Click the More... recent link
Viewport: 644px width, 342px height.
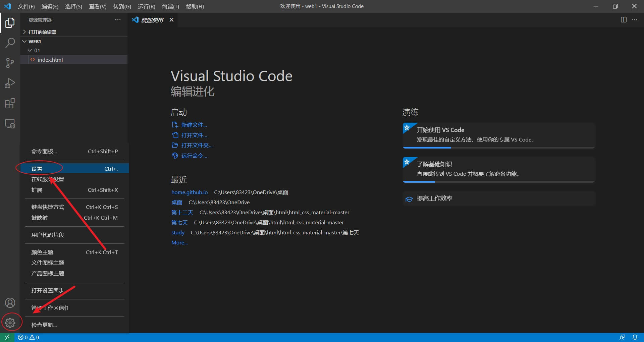tap(179, 242)
